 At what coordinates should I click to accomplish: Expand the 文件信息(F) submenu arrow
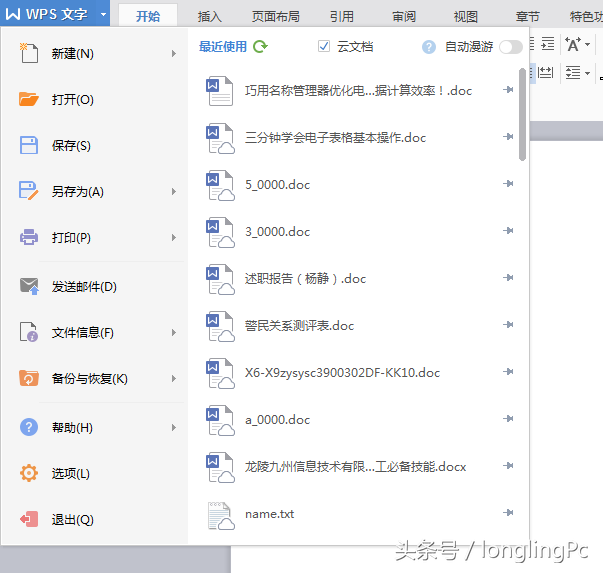point(174,332)
